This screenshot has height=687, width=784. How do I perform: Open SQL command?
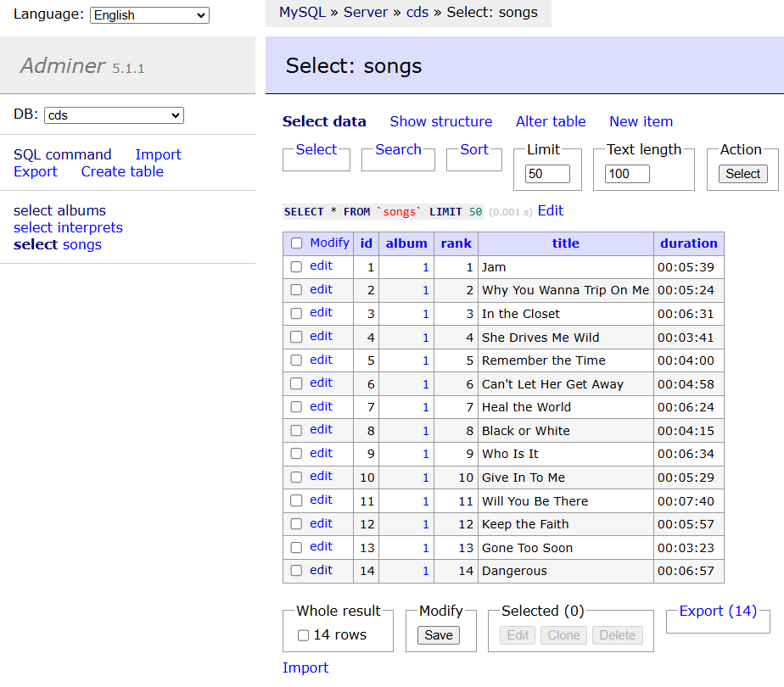pos(62,154)
